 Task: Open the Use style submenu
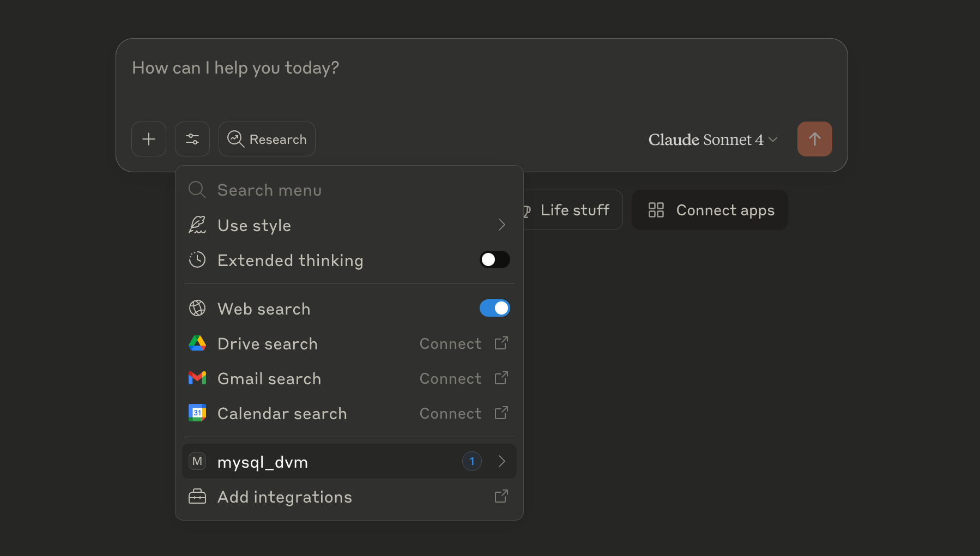349,225
